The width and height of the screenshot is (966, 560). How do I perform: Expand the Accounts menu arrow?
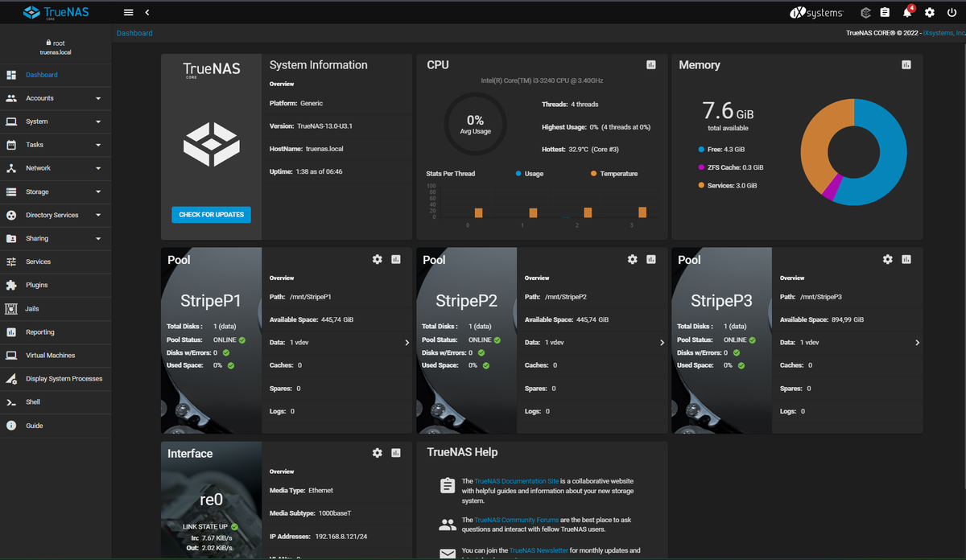tap(98, 98)
